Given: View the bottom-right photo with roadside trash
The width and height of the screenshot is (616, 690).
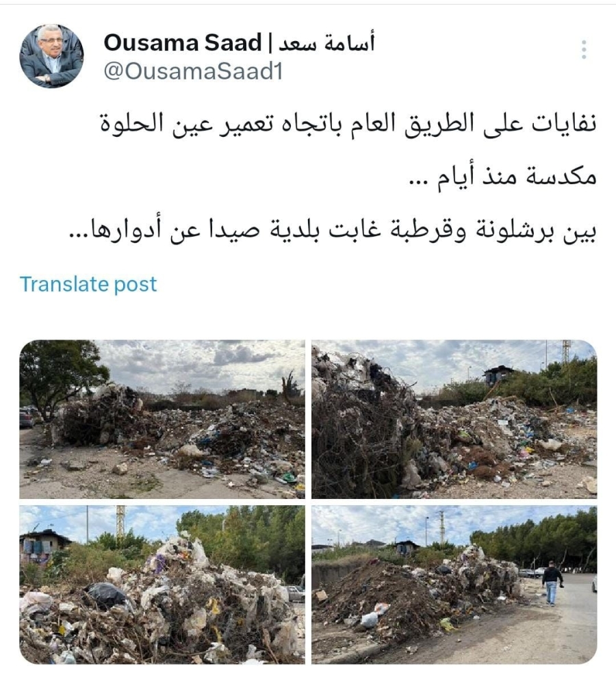Looking at the screenshot, I should pos(454,585).
